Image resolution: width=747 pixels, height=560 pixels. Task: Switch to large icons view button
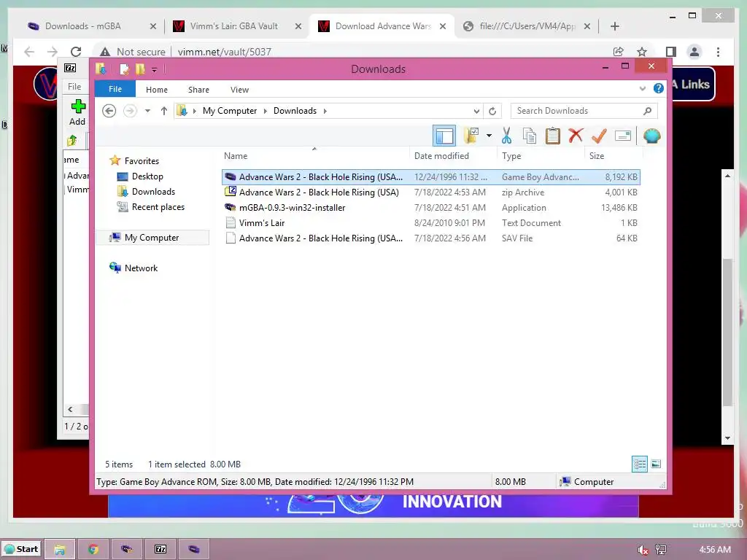point(656,464)
